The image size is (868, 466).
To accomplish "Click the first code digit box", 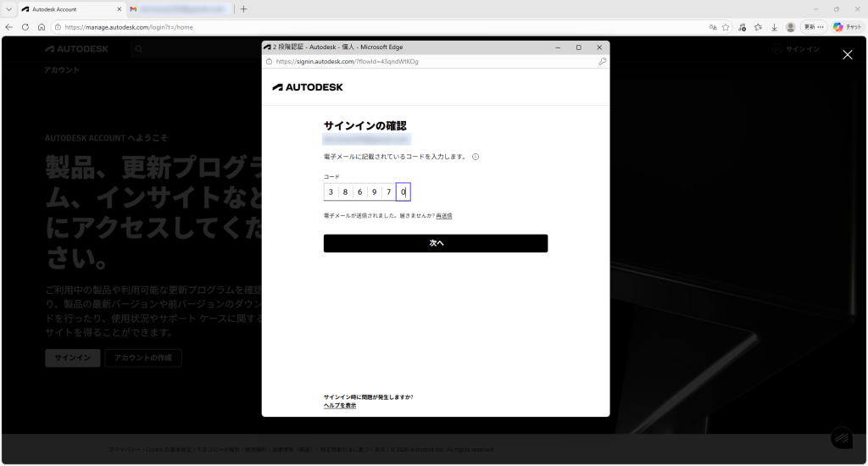I will coord(331,192).
